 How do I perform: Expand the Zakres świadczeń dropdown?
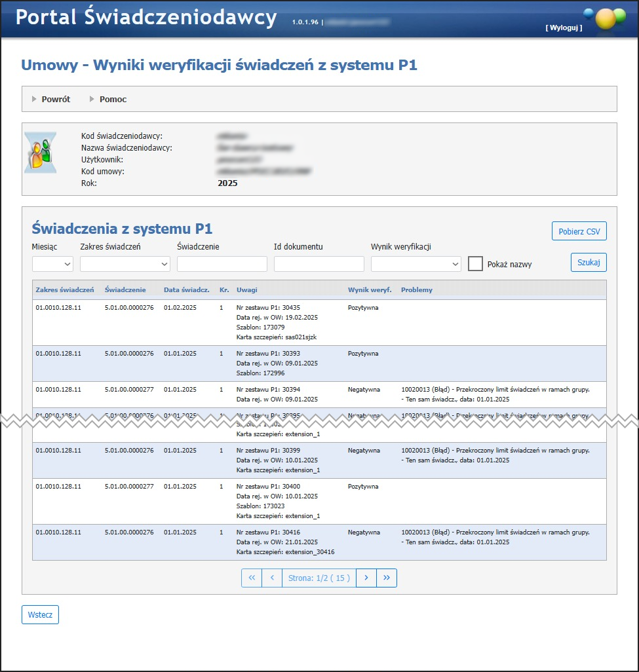[125, 264]
